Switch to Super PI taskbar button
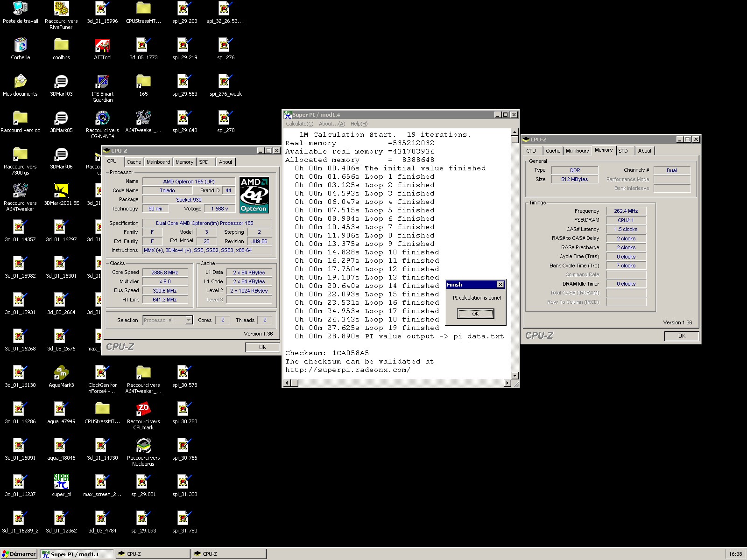The height and width of the screenshot is (560, 747). tap(77, 554)
